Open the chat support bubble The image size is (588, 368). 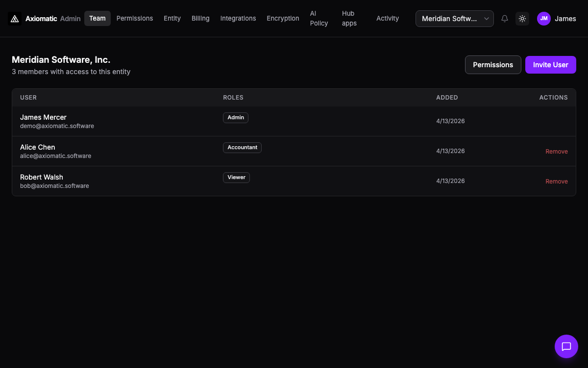[x=566, y=346]
